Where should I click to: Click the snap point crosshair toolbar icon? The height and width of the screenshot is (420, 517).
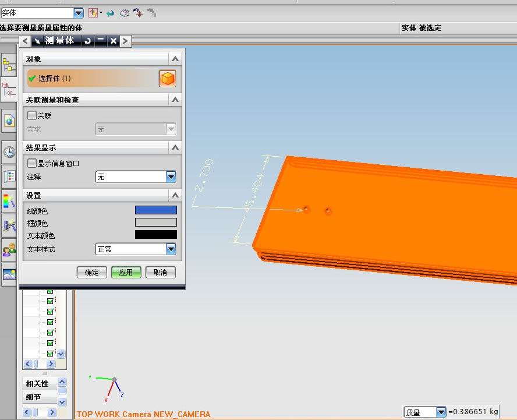138,13
